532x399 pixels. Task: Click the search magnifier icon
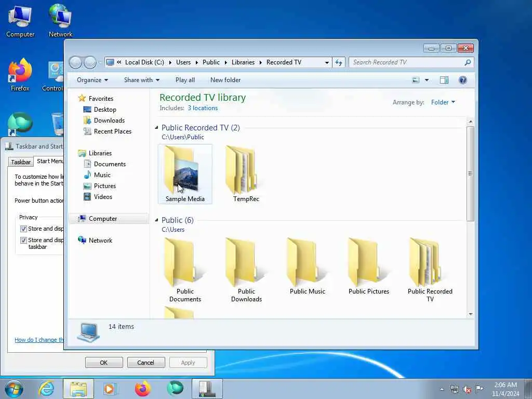point(468,62)
